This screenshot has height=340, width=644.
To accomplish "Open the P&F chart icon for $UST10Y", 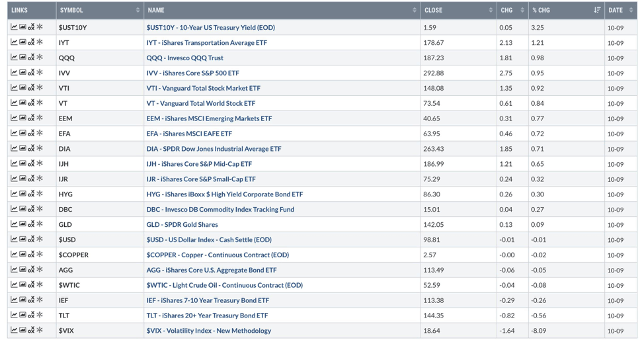I will pos(31,26).
